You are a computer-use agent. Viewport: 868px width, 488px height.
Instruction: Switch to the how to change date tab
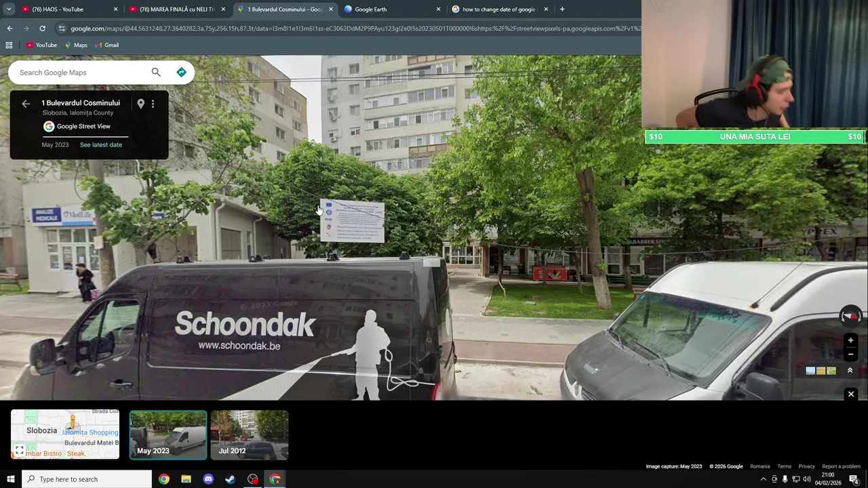pos(500,9)
